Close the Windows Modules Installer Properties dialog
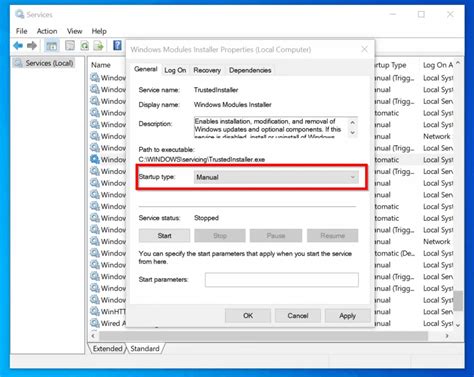Viewport: 474px width, 377px height. 364,49
